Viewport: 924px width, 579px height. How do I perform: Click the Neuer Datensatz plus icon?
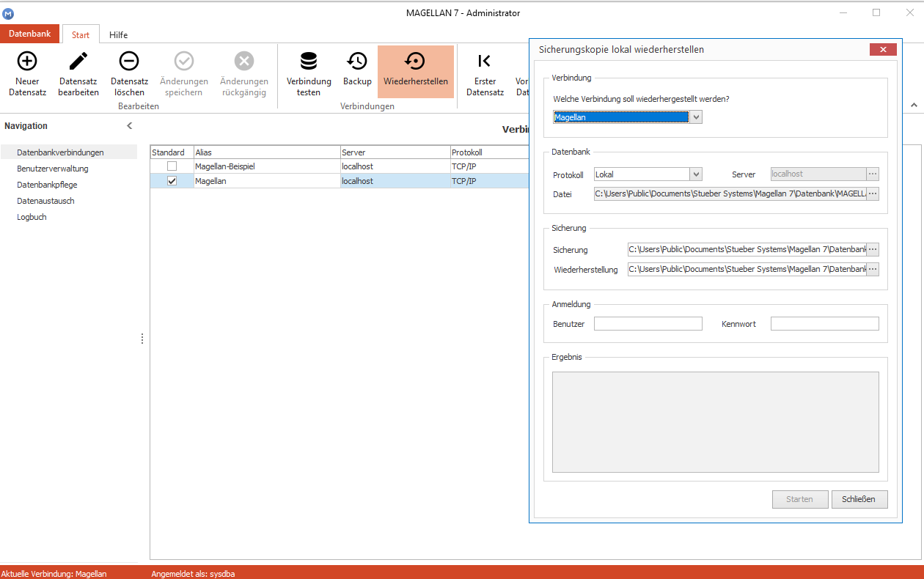click(x=27, y=61)
